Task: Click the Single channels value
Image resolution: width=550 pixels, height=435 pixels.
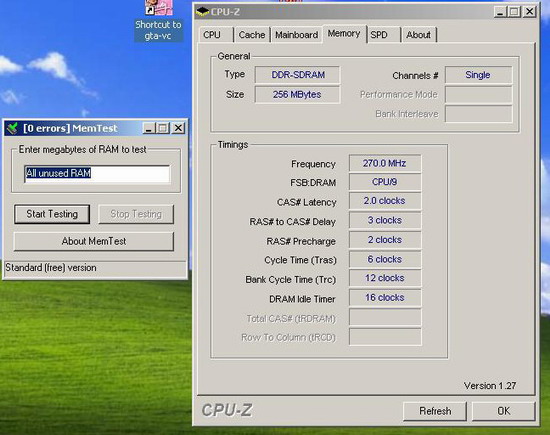Action: click(478, 75)
